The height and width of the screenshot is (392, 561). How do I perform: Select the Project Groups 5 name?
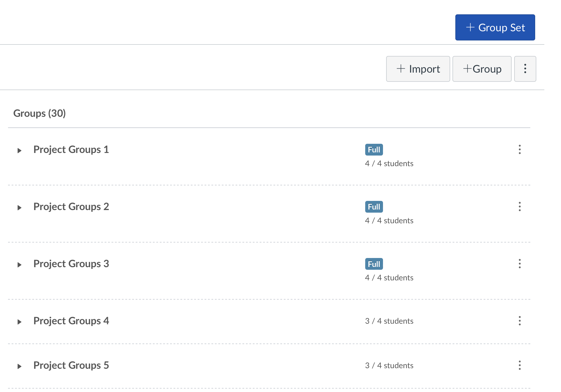click(71, 365)
